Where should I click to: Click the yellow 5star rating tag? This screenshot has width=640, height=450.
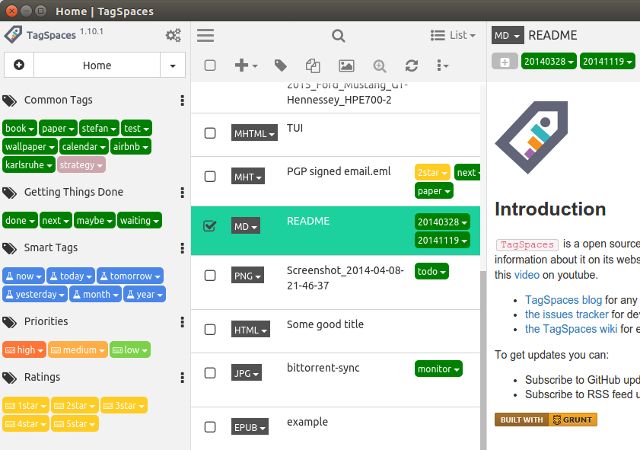[75, 424]
